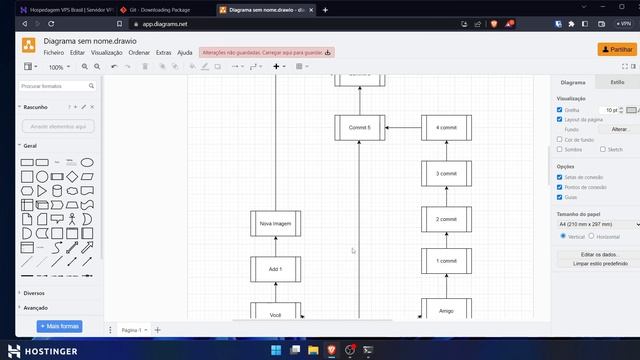
Task: Enable the Cor de fundo checkbox
Action: [x=560, y=139]
